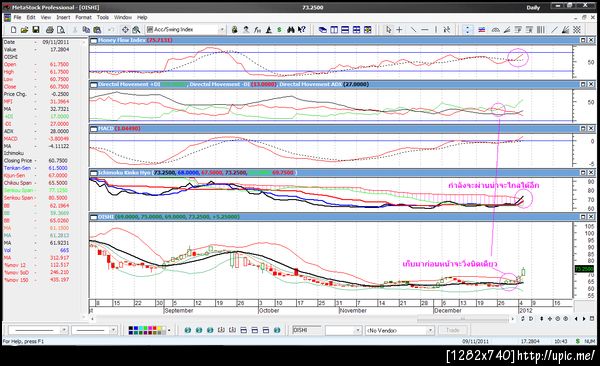Select the plus crosshair tool
This screenshot has height=366, width=600.
coord(399,29)
